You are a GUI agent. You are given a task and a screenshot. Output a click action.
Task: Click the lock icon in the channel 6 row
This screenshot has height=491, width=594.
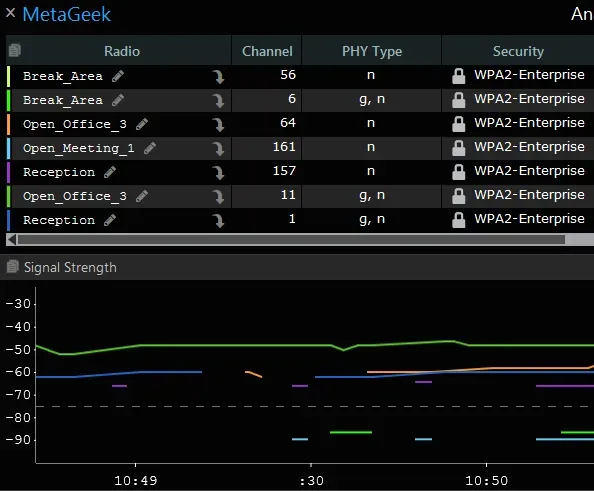click(x=458, y=100)
